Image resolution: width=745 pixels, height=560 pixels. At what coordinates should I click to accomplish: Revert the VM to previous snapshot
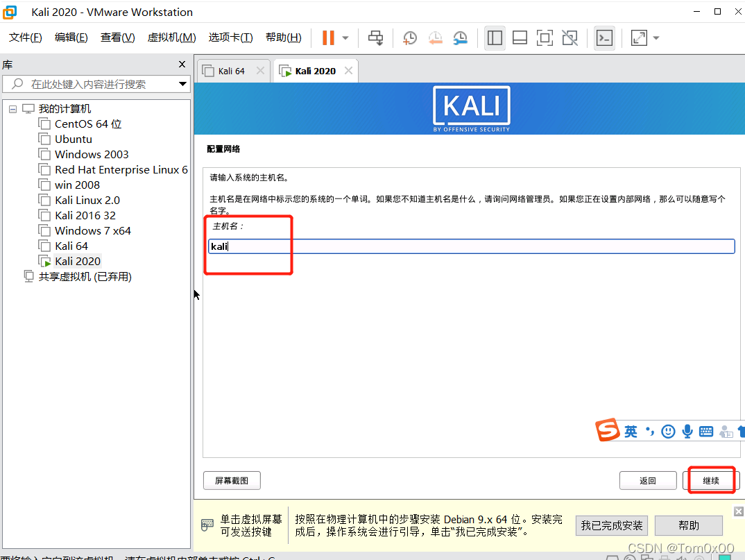pos(435,38)
